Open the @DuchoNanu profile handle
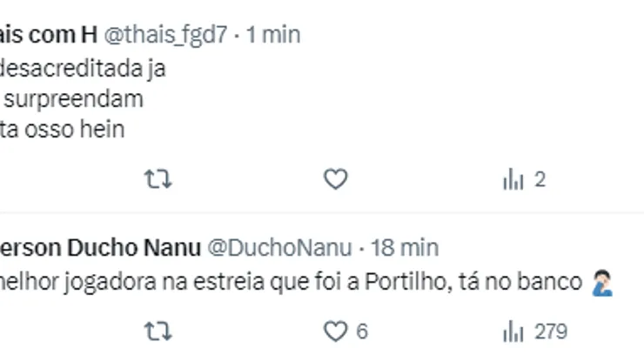The image size is (644, 362). click(x=278, y=248)
